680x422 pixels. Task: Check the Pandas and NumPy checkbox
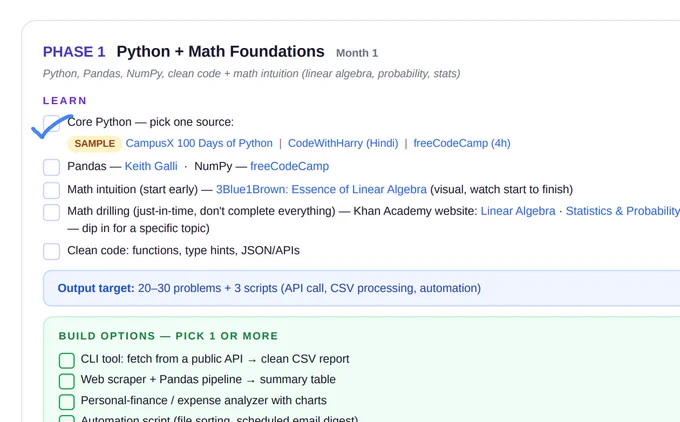point(52,167)
